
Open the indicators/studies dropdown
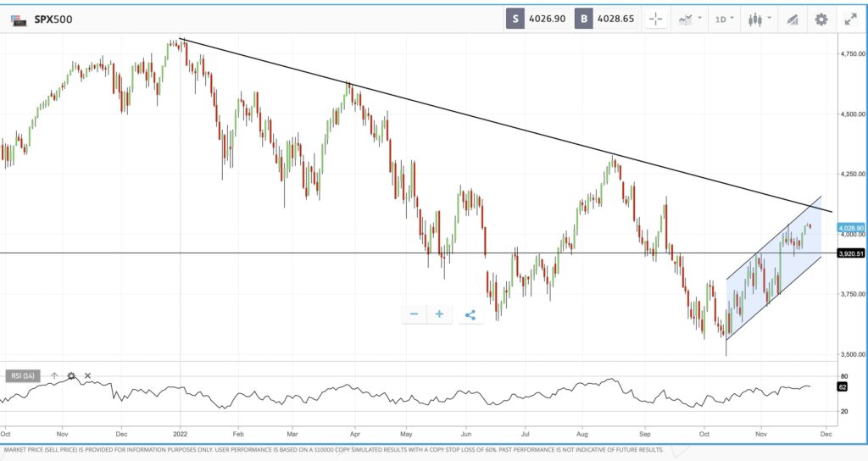pyautogui.click(x=689, y=19)
